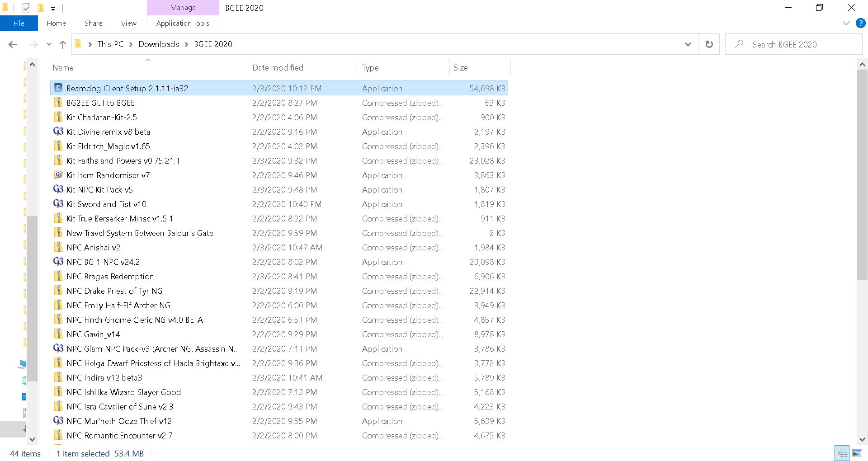Select the Manage contextual tab
This screenshot has height=461, width=868.
183,8
